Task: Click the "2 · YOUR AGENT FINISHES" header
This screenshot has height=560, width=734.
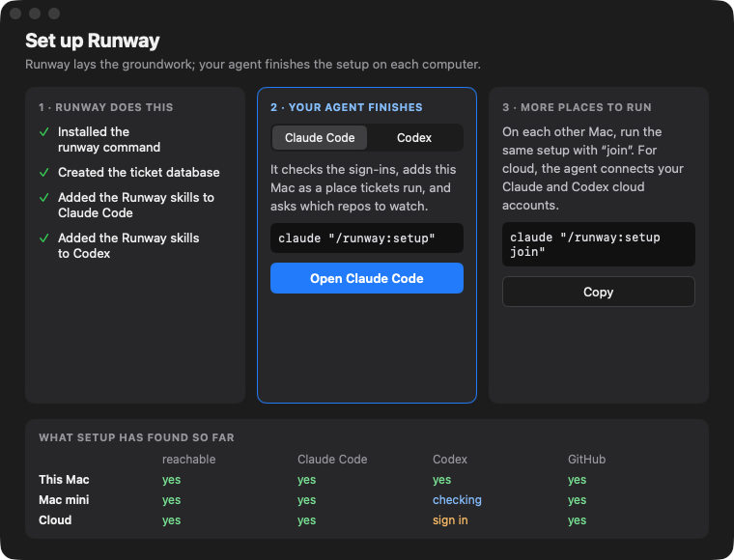Action: point(347,107)
